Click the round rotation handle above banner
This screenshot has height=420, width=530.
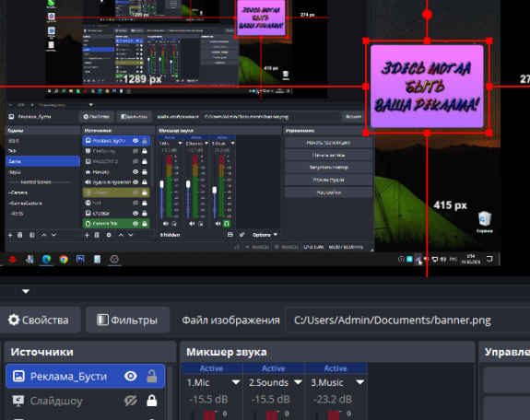coord(428,15)
